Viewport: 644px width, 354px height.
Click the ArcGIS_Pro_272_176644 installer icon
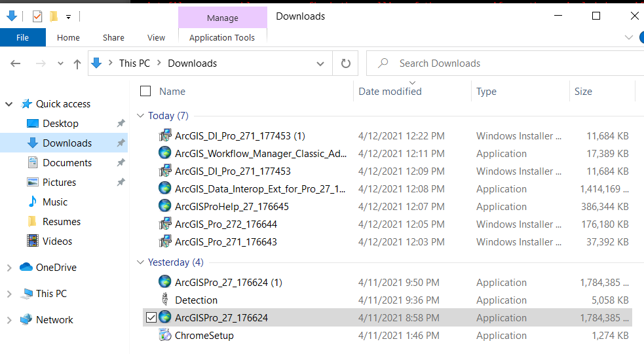pos(165,224)
